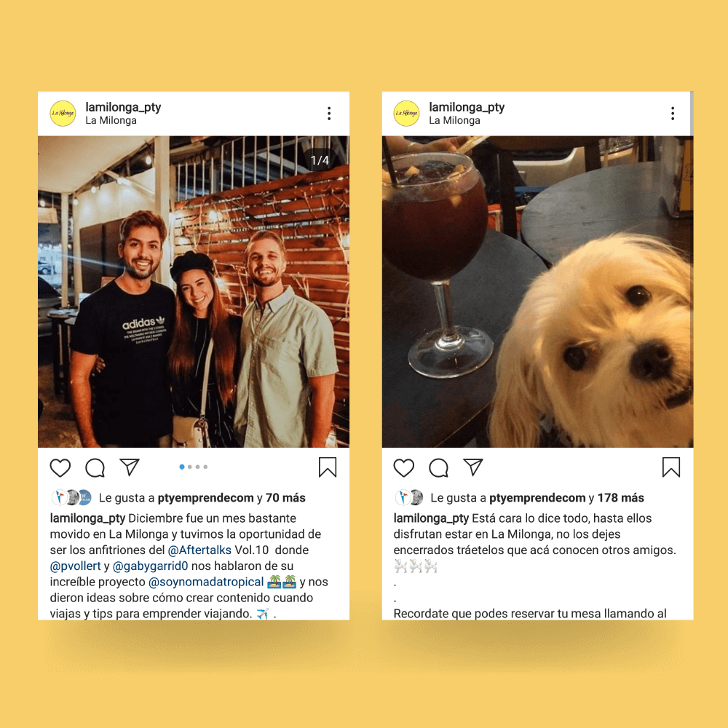Visit the @pvollert mention
This screenshot has height=728, width=728.
75,566
